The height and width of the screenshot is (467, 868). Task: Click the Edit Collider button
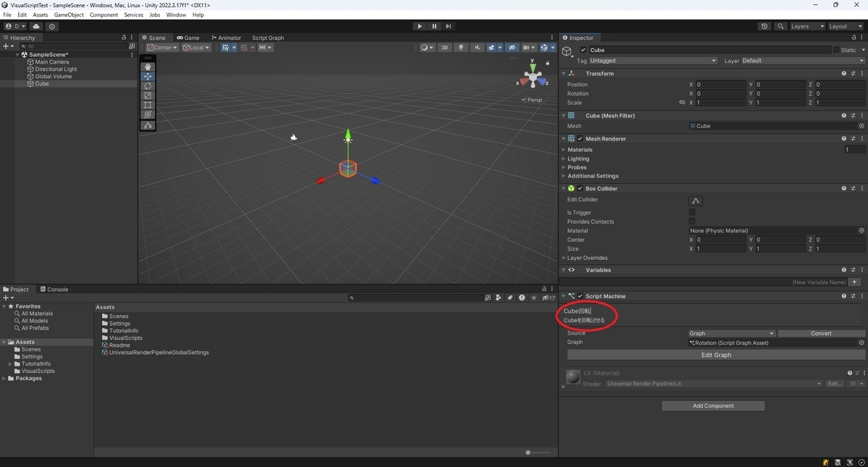696,201
